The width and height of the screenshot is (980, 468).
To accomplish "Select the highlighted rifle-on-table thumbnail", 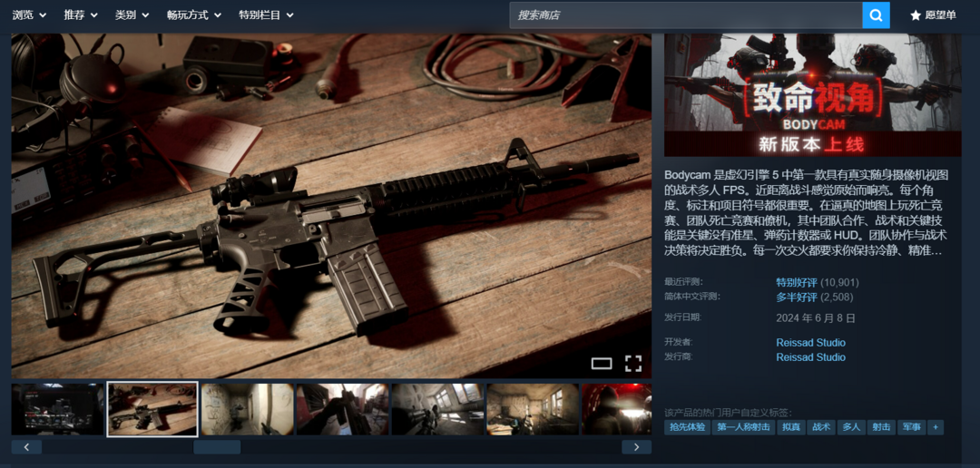I will coord(152,409).
